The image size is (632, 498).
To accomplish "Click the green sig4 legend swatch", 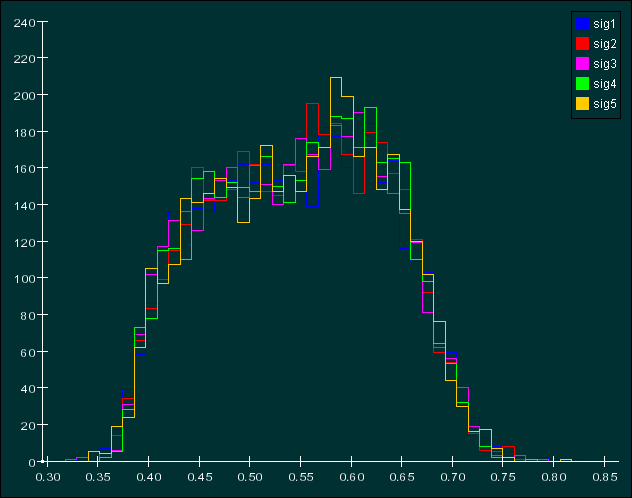I will click(x=582, y=83).
